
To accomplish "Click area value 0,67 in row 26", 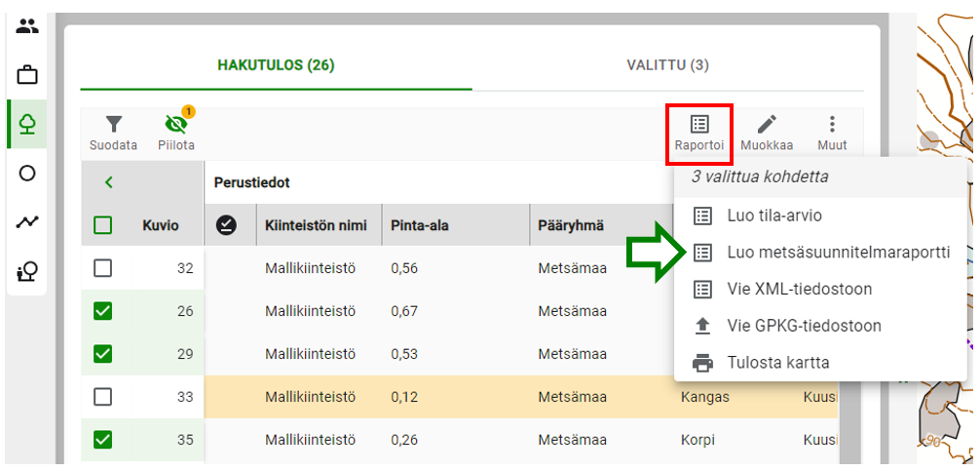I will (405, 311).
